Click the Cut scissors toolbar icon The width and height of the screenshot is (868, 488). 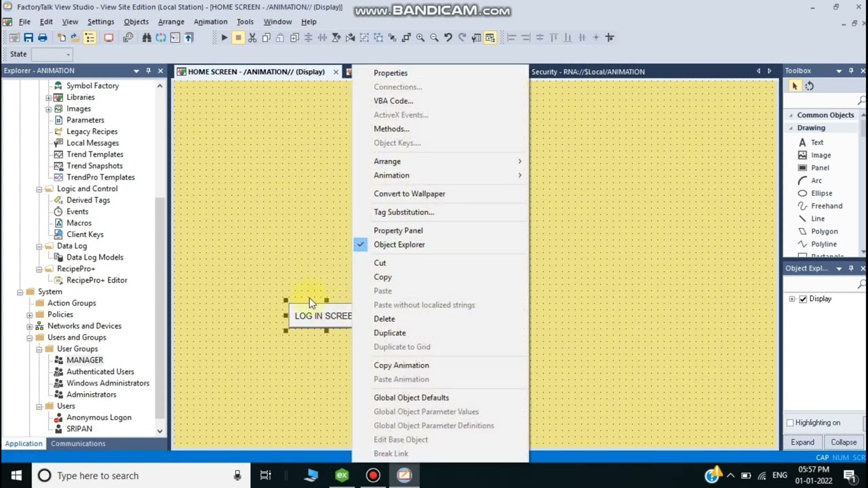(x=252, y=38)
